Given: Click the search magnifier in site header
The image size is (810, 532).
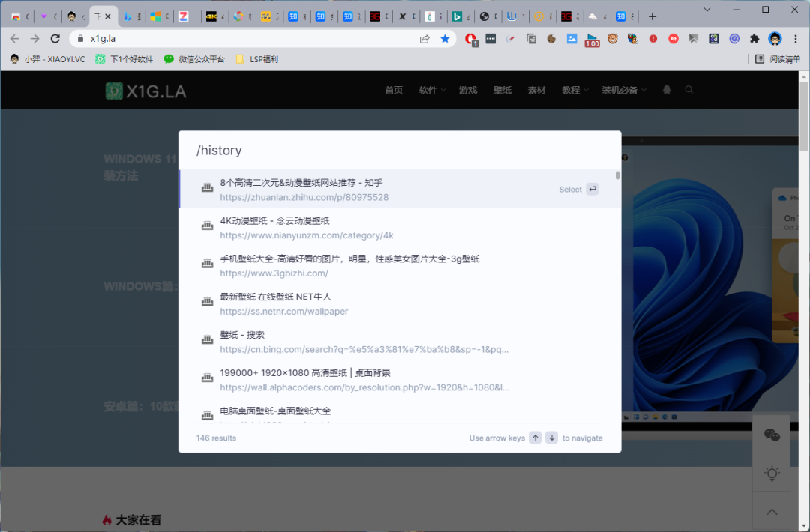Looking at the screenshot, I should (689, 90).
